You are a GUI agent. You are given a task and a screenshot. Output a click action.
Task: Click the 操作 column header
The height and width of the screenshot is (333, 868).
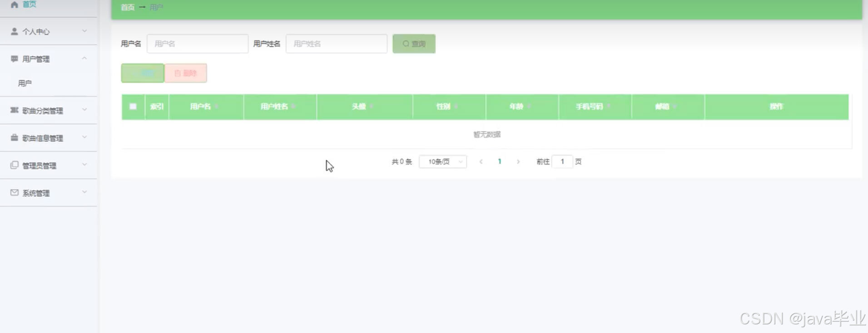pos(776,107)
